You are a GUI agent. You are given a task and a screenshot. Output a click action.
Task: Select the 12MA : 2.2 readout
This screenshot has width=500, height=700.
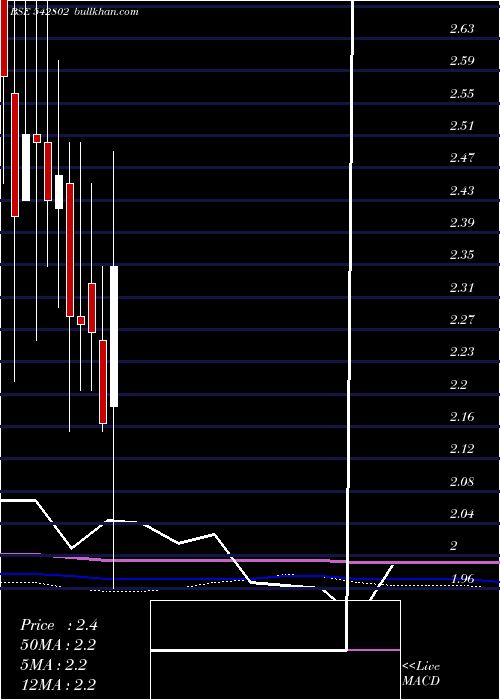58,685
